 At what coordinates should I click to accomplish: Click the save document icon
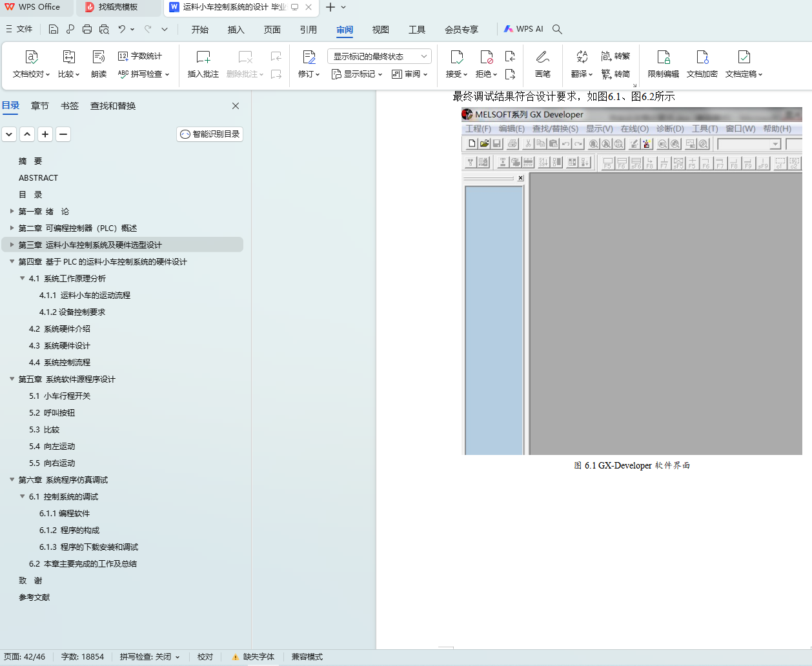click(54, 29)
